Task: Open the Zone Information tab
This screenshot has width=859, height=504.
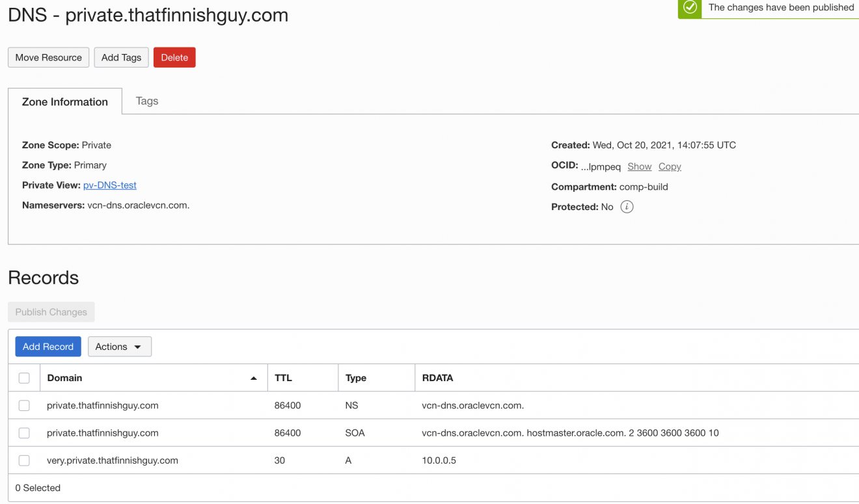Action: [x=64, y=101]
